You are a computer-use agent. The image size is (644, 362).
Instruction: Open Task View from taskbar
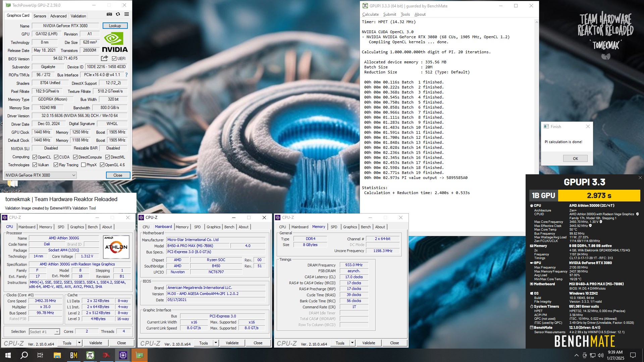tap(40, 355)
